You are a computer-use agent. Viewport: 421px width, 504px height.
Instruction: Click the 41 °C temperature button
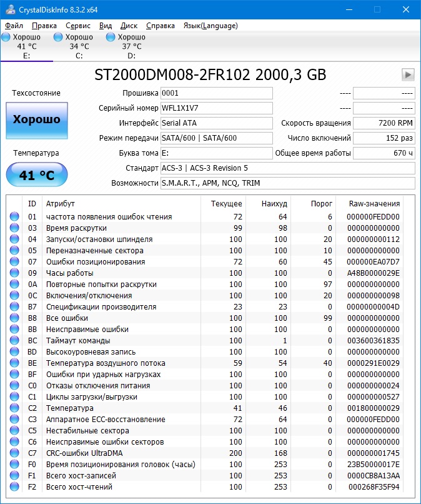click(x=37, y=174)
